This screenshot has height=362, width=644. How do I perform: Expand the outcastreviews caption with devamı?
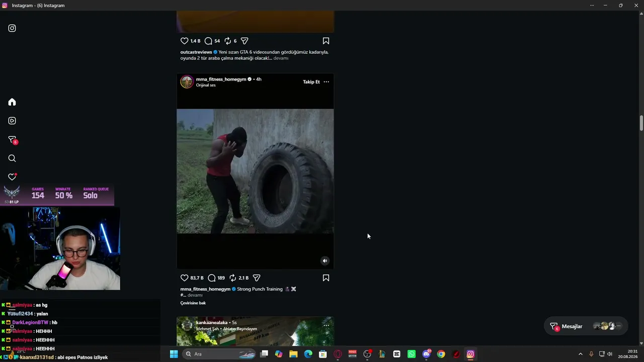(281, 58)
